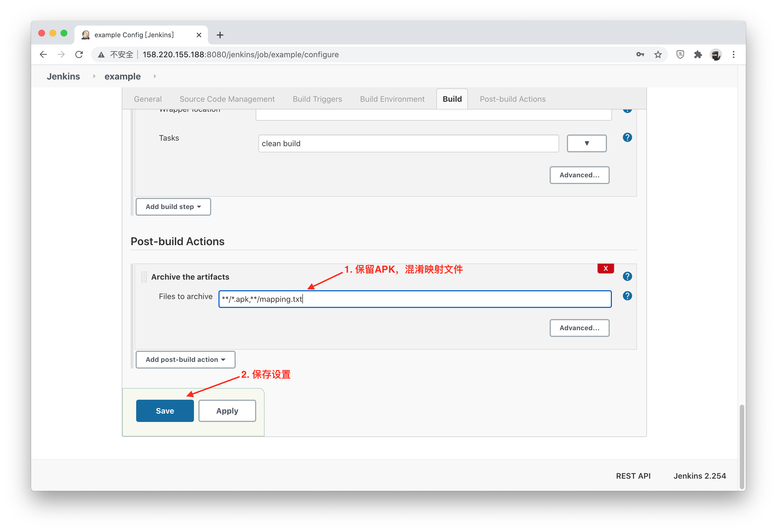
Task: Switch to Source Code Management tab
Action: point(227,99)
